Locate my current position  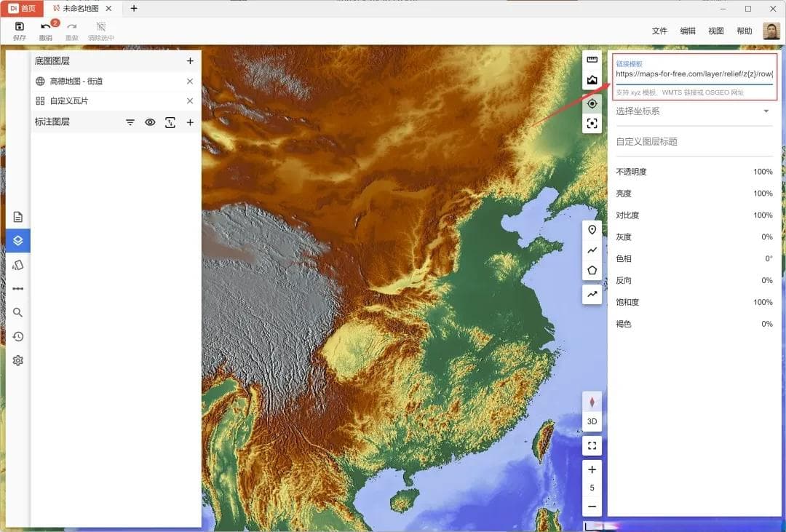592,104
